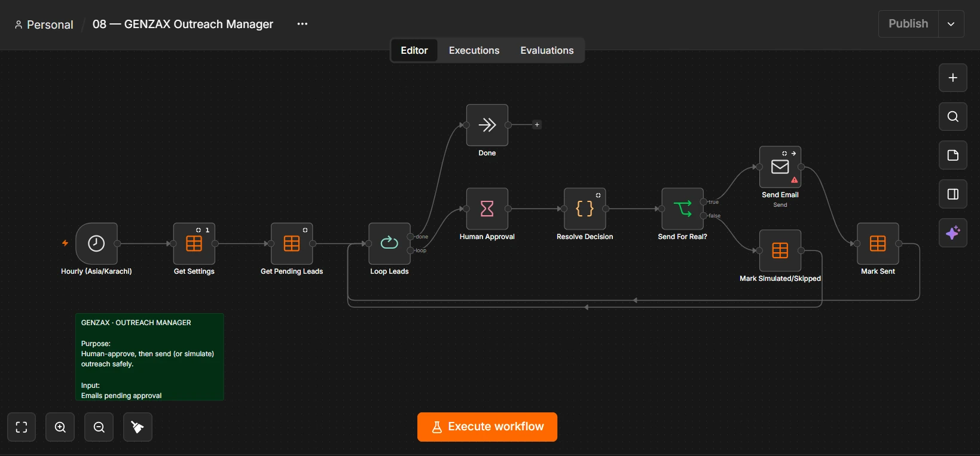Add a node after the Done output
The width and height of the screenshot is (980, 456).
(537, 125)
